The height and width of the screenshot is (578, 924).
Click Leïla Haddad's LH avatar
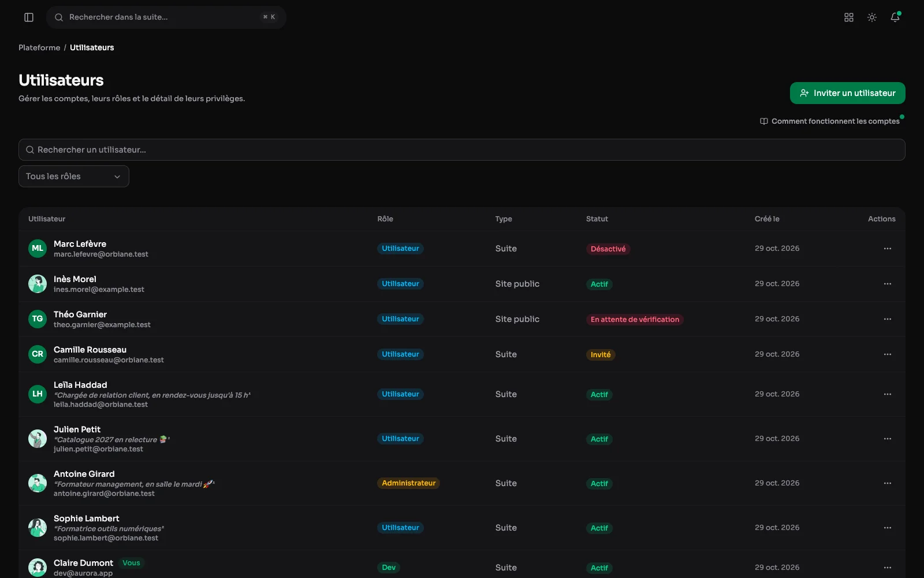(38, 394)
